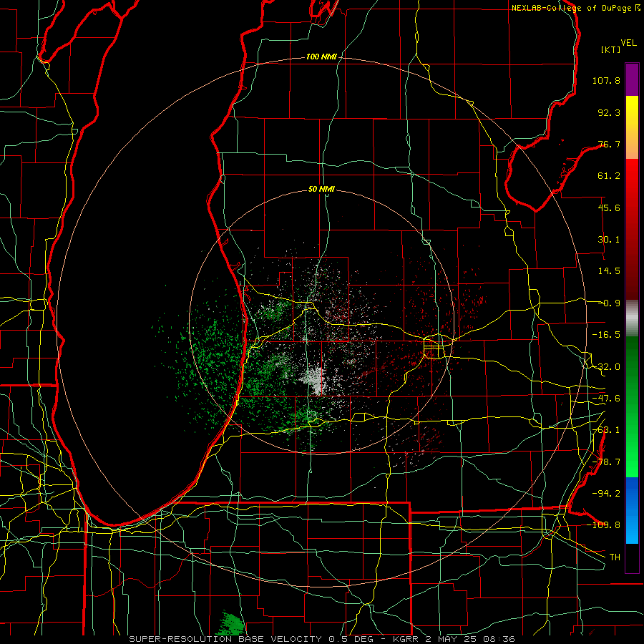This screenshot has height=644, width=644.
Task: Click the gray near-zero segment of the color bar
Action: click(x=632, y=317)
